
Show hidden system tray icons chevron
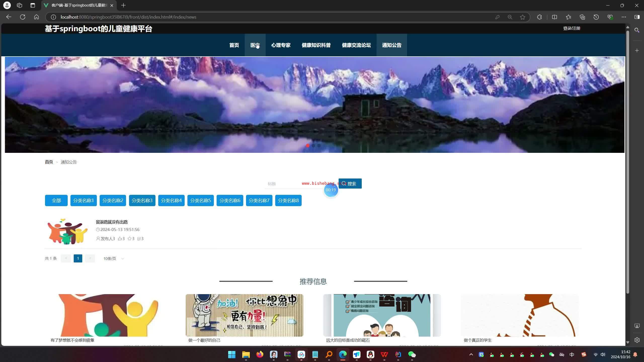pos(471,354)
